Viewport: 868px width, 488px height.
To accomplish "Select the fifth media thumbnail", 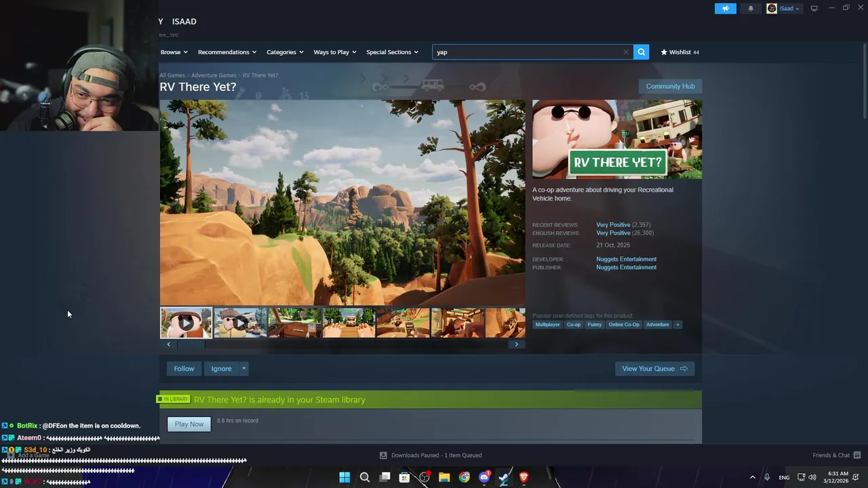I will (403, 323).
